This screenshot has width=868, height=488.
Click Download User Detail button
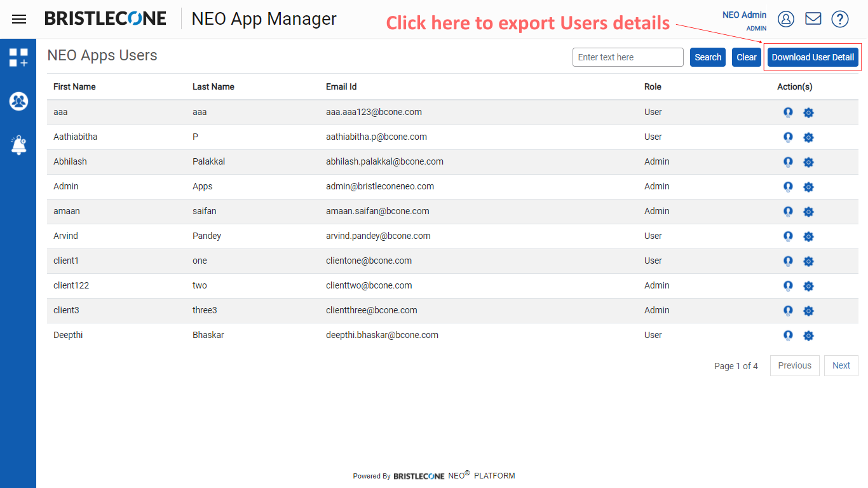[813, 57]
